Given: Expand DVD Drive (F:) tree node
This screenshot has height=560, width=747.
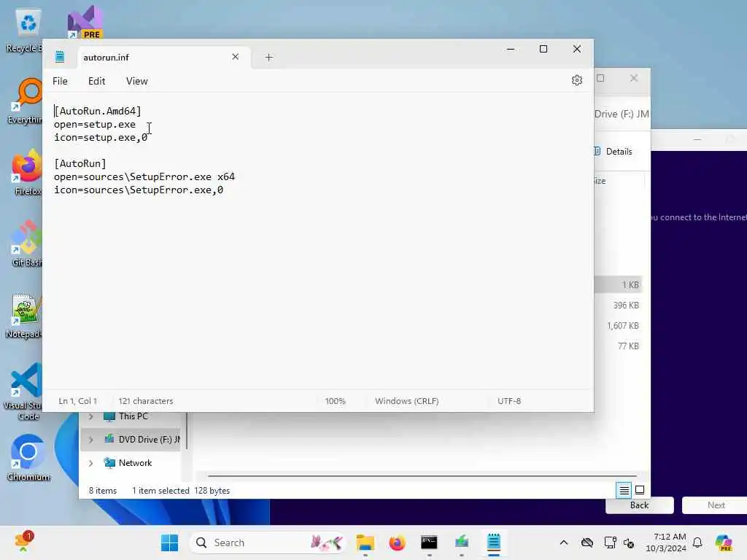Looking at the screenshot, I should [90, 440].
